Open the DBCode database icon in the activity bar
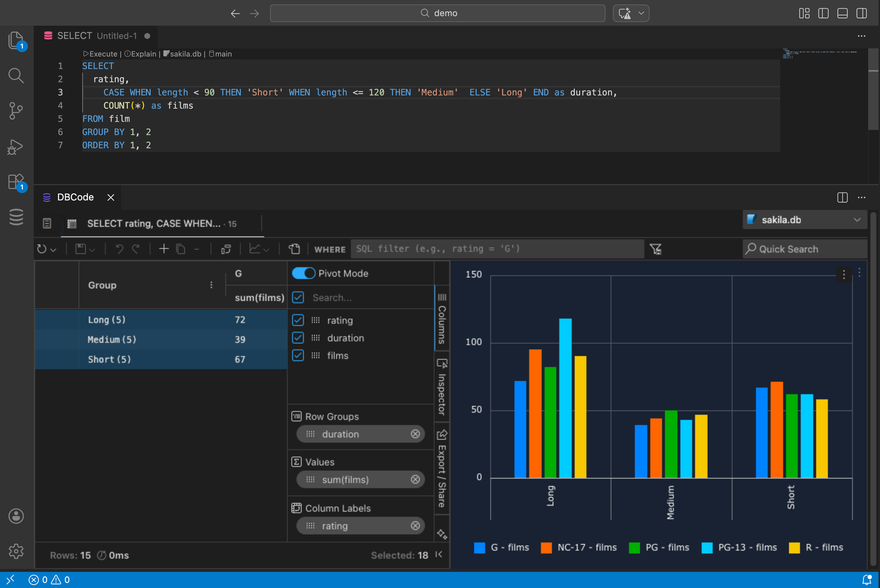880x588 pixels. click(16, 217)
